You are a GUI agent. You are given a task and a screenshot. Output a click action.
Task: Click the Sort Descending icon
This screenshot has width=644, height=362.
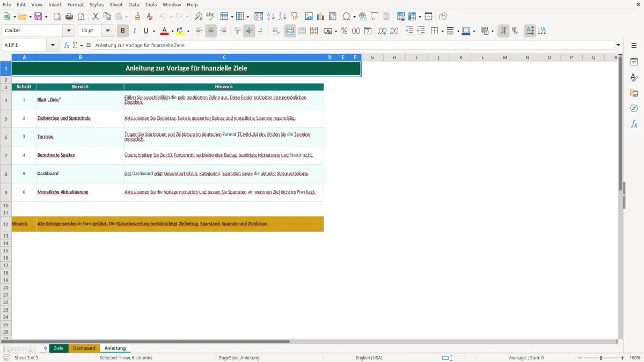[x=283, y=17]
